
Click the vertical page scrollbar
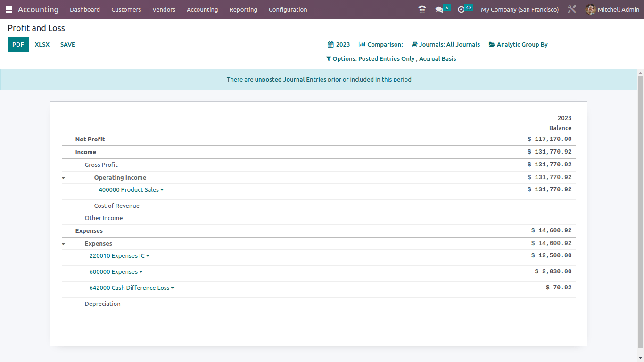(640, 212)
